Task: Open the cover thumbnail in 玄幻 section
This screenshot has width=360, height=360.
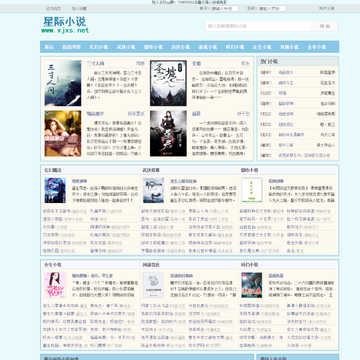Action: 55,190
